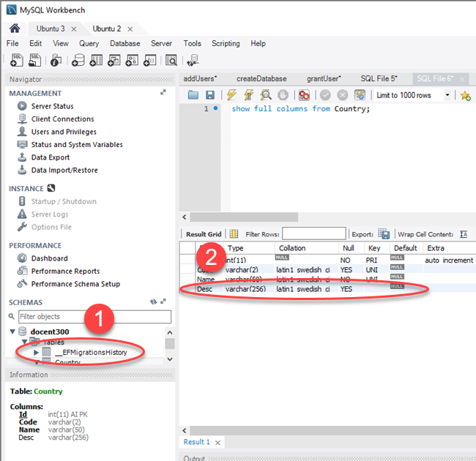Click the Home icon tab
This screenshot has height=461, width=476.
[14, 28]
